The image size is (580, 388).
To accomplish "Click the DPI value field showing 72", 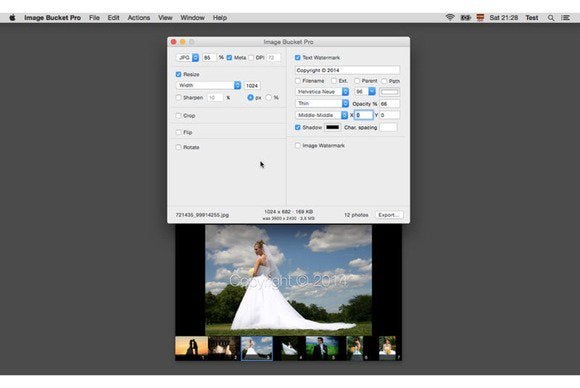I will tap(273, 58).
